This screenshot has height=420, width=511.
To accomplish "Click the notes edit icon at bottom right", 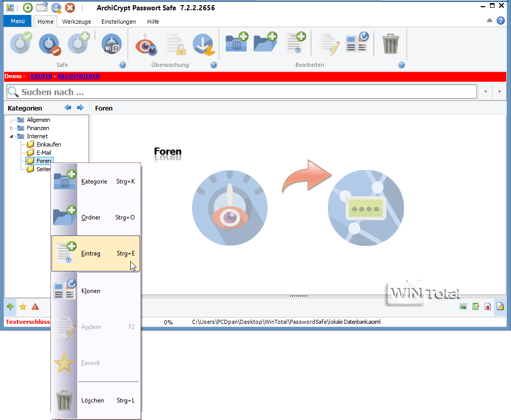I will point(475,306).
